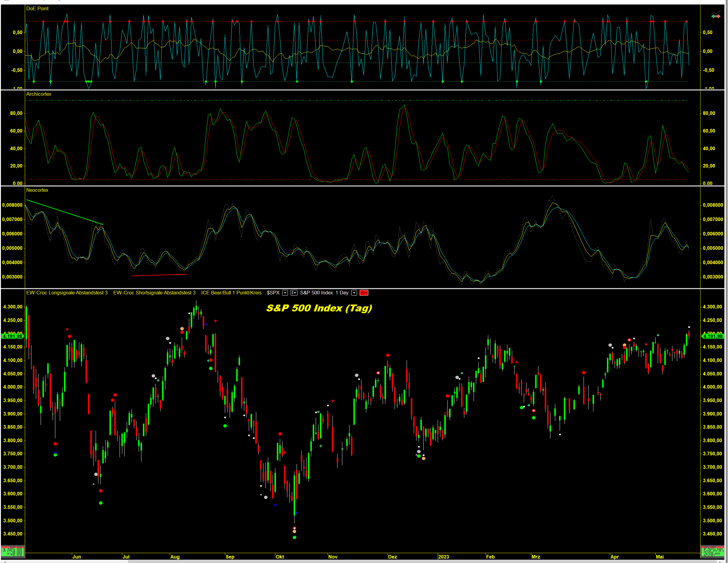Click the red R indicator button

pos(364,293)
